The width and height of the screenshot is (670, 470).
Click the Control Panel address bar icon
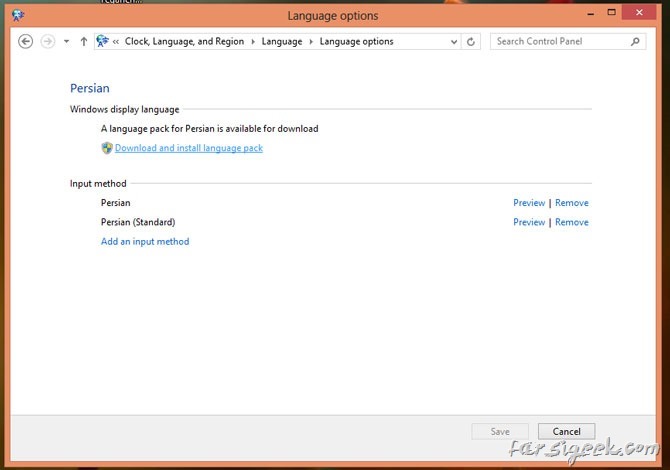(103, 41)
